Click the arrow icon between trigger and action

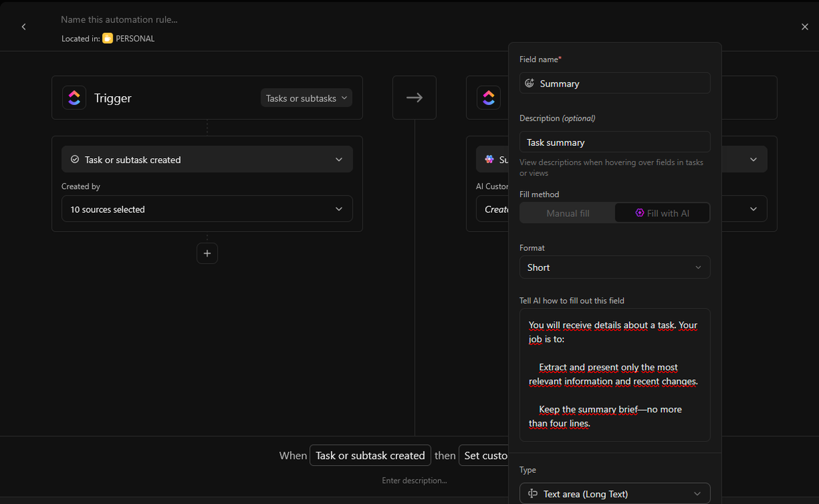click(x=414, y=98)
